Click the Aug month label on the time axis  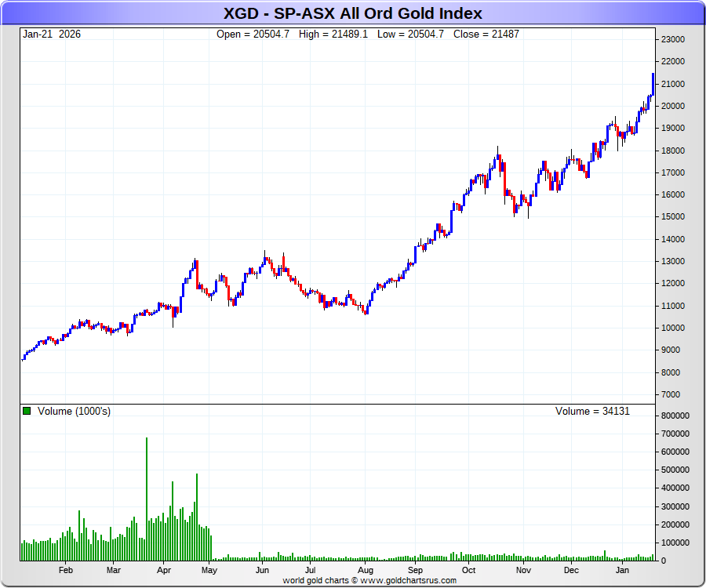pyautogui.click(x=366, y=571)
